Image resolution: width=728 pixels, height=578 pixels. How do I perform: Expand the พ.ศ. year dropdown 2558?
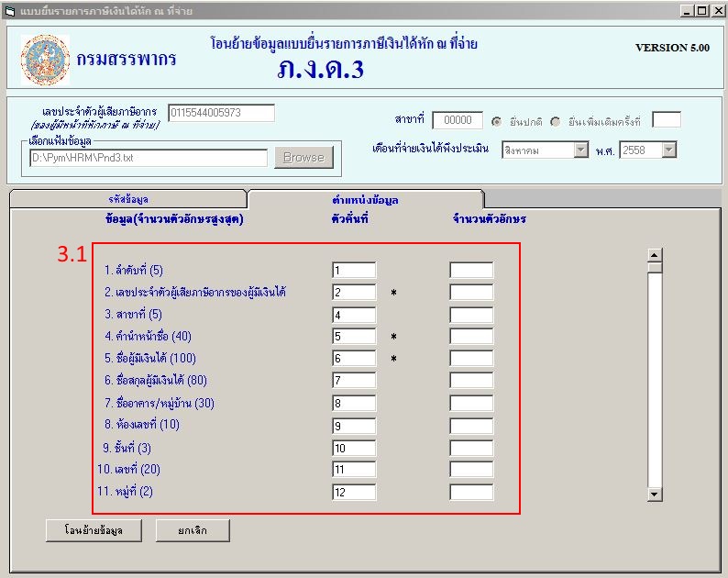(668, 150)
